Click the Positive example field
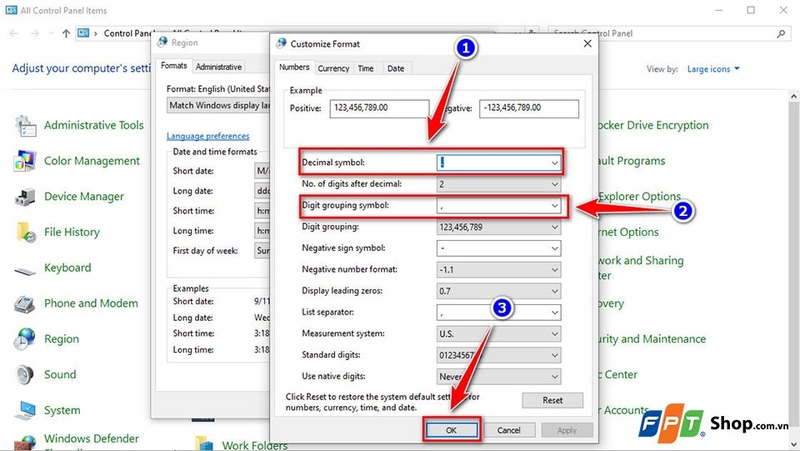 click(379, 109)
